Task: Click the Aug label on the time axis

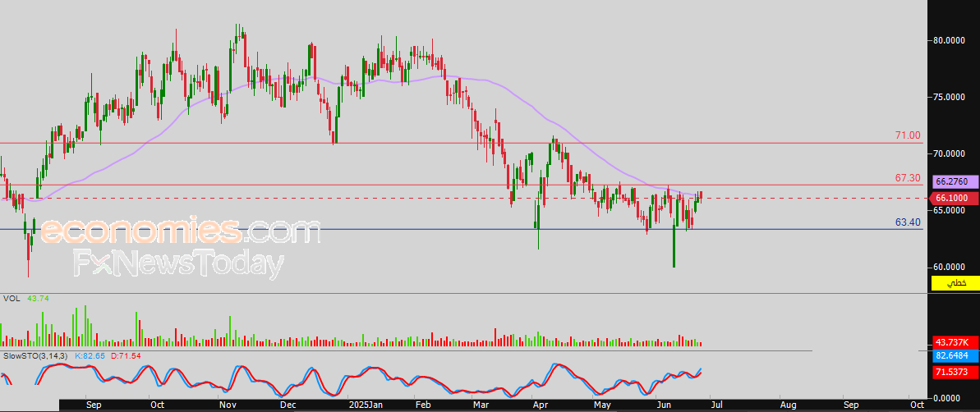Action: click(x=788, y=405)
